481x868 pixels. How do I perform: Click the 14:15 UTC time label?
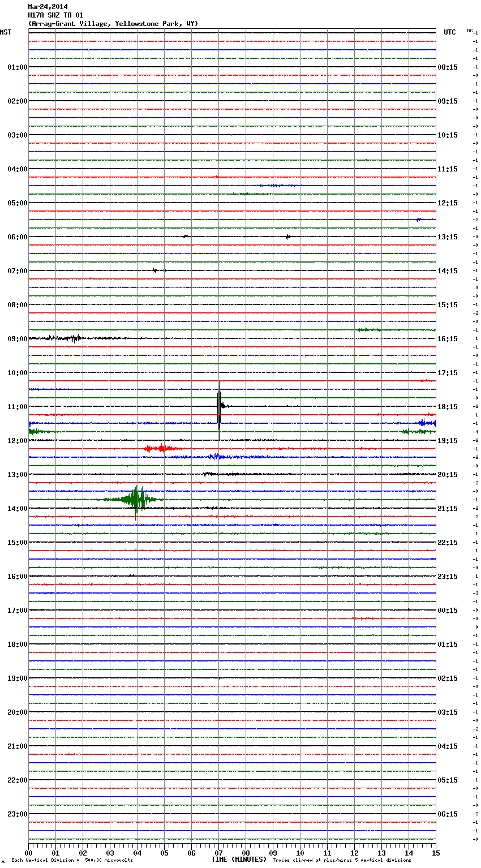point(448,271)
